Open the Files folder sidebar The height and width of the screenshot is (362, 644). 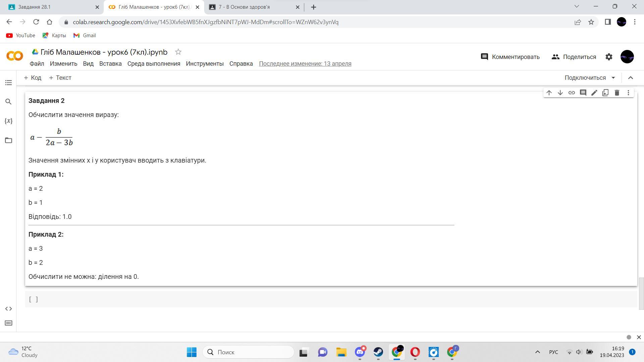coord(8,140)
